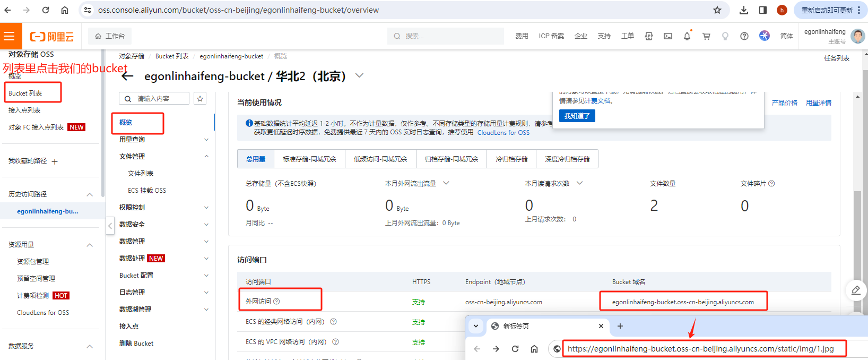Expand the 用量查询 menu section

tap(206, 140)
